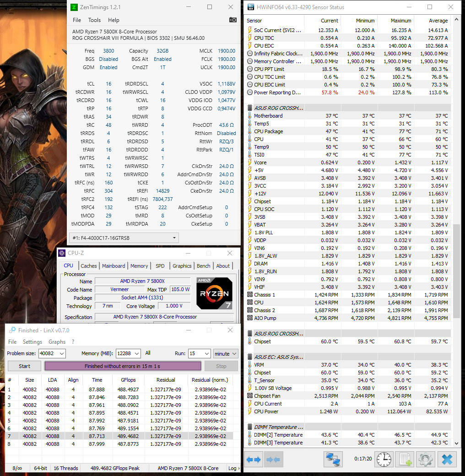The image size is (465, 476).
Task: Click the LinX title bar app icon
Action: (12, 330)
